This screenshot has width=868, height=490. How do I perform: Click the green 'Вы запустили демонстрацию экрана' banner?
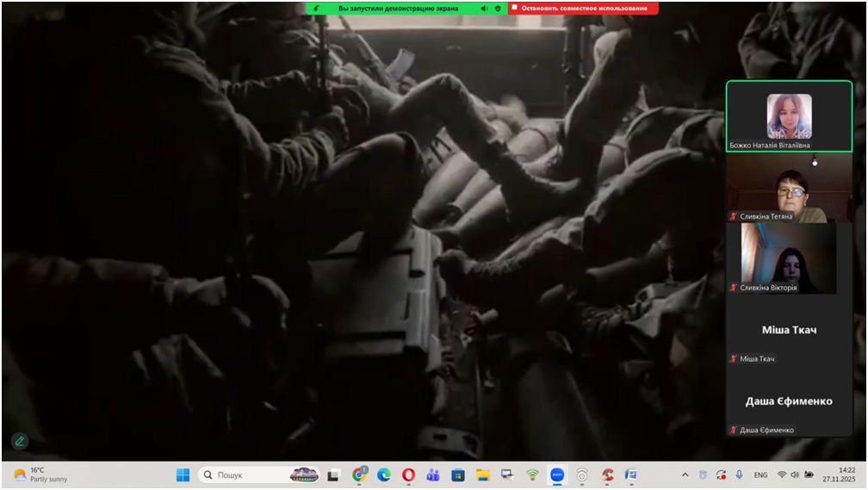(396, 8)
